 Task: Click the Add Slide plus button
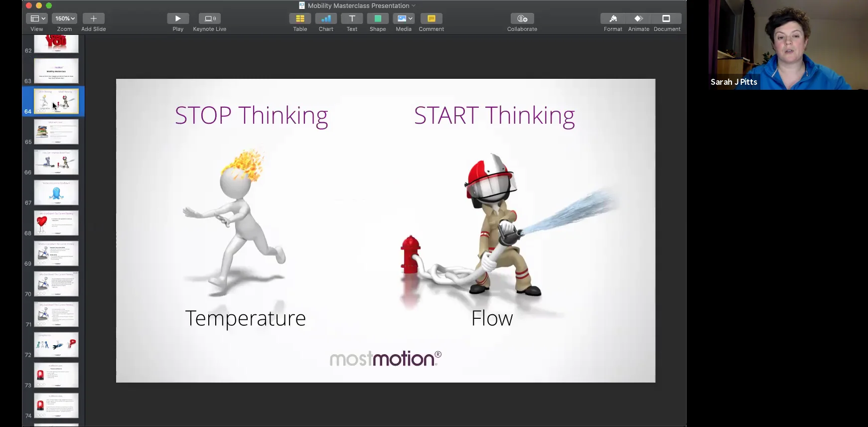click(93, 18)
